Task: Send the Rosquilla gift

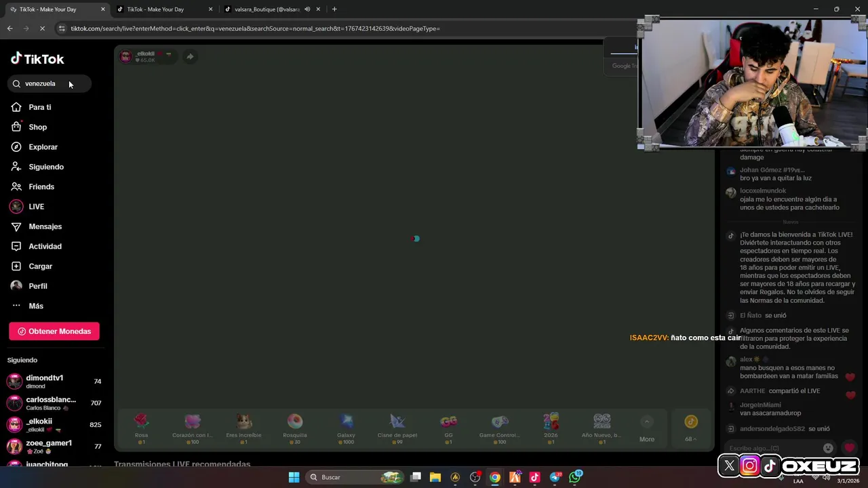Action: pos(295,429)
